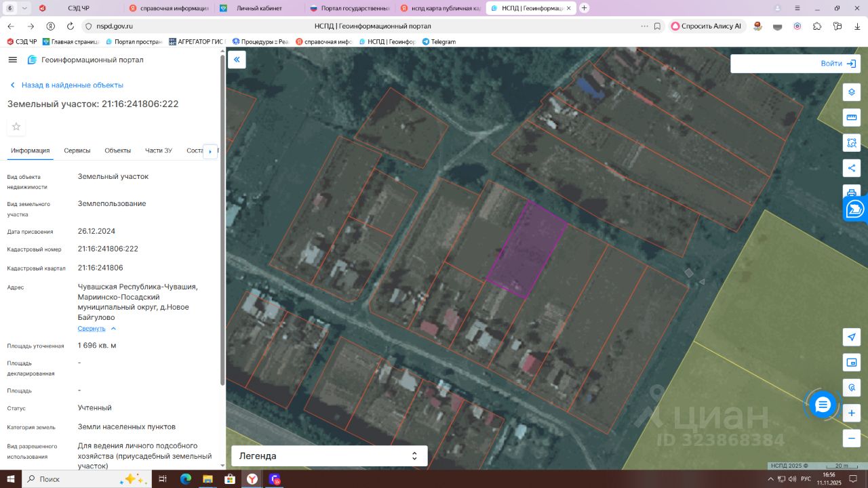Open a new browser tab
This screenshot has height=488, width=868.
click(585, 8)
